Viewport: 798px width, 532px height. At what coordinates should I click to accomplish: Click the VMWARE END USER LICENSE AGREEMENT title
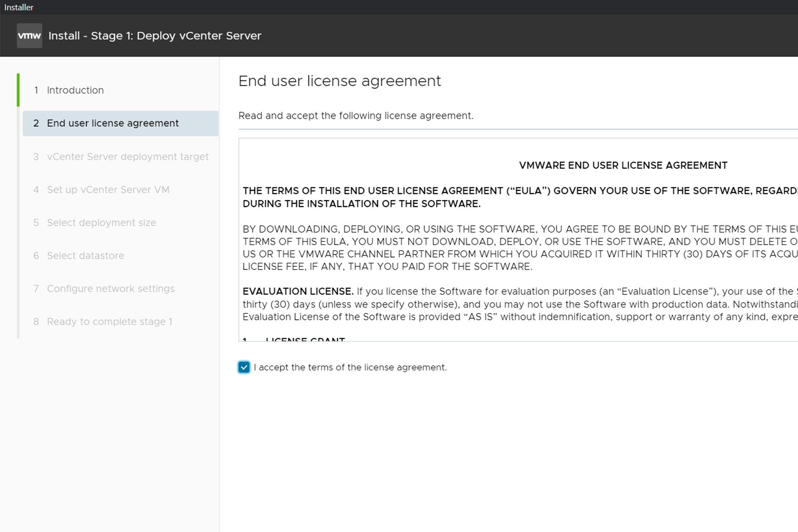623,165
